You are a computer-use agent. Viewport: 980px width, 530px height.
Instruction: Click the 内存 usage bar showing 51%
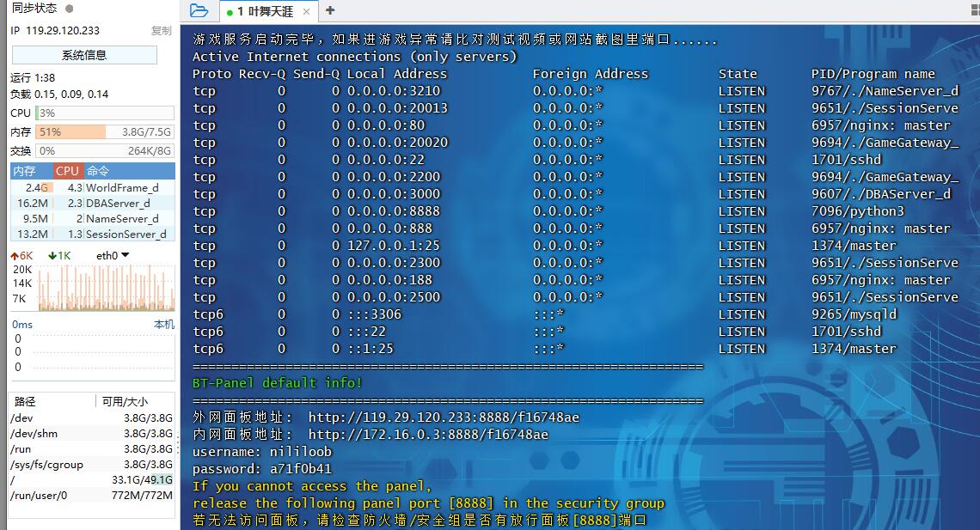pyautogui.click(x=105, y=131)
